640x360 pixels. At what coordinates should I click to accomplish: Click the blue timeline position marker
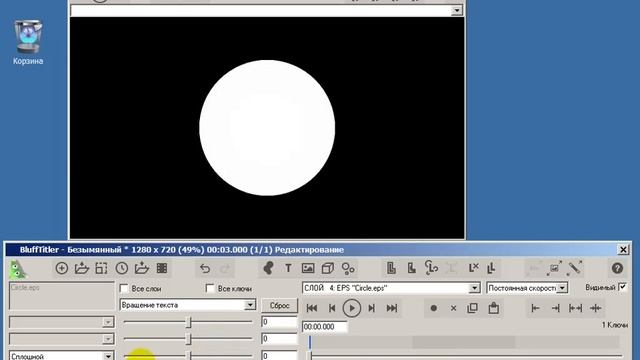click(310, 342)
